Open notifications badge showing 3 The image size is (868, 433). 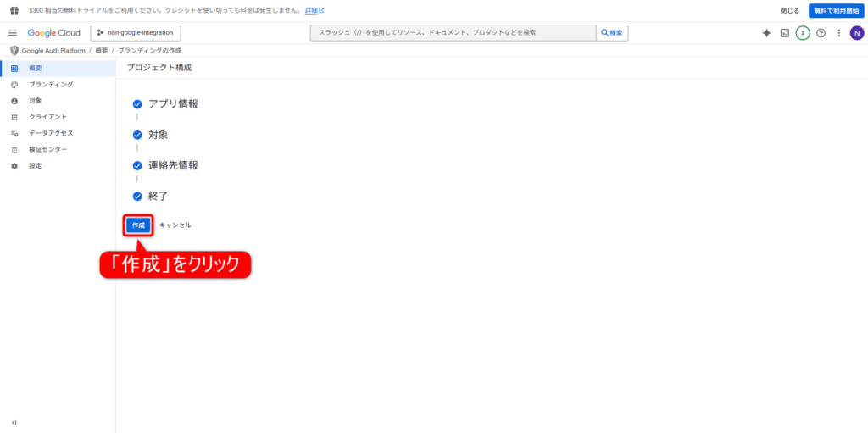[x=803, y=33]
